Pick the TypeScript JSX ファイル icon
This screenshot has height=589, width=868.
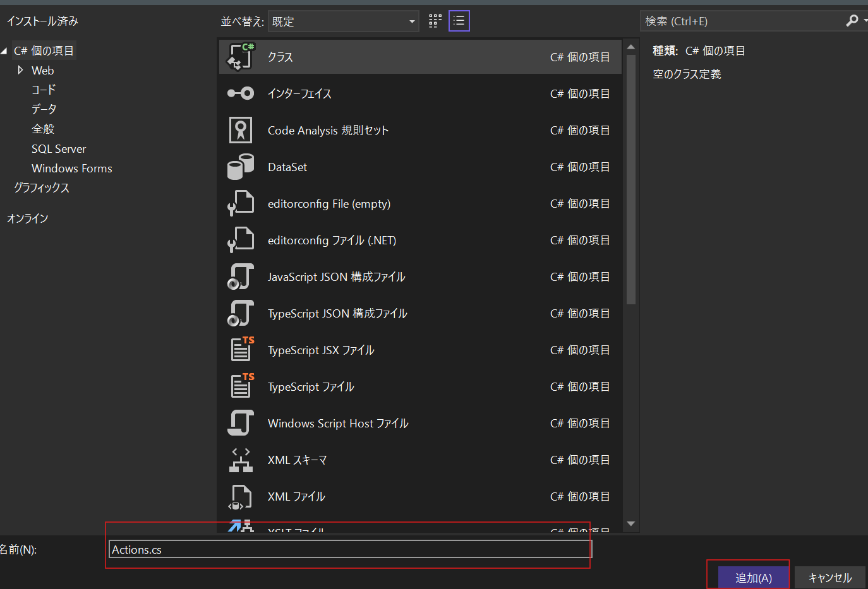click(x=241, y=349)
